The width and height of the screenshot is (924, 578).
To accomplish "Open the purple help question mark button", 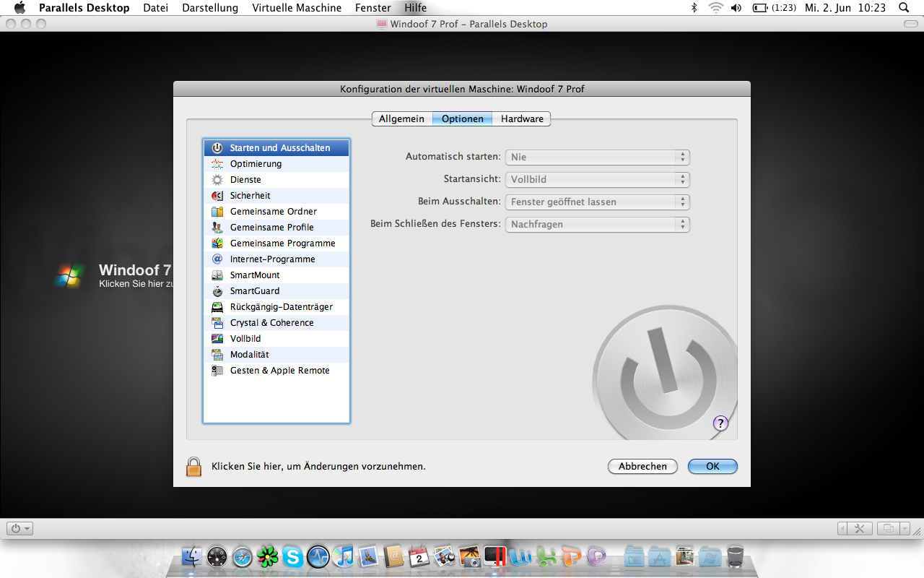I will pos(720,423).
